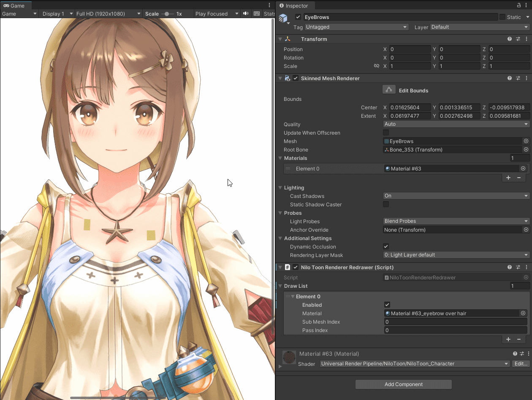
Task: Open Nilo Toon Redrawer help
Action: [x=510, y=267]
